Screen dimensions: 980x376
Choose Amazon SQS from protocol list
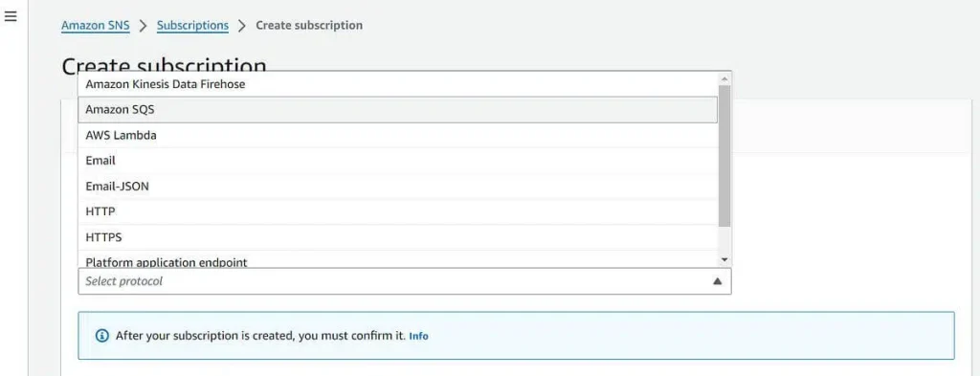pyautogui.click(x=398, y=110)
